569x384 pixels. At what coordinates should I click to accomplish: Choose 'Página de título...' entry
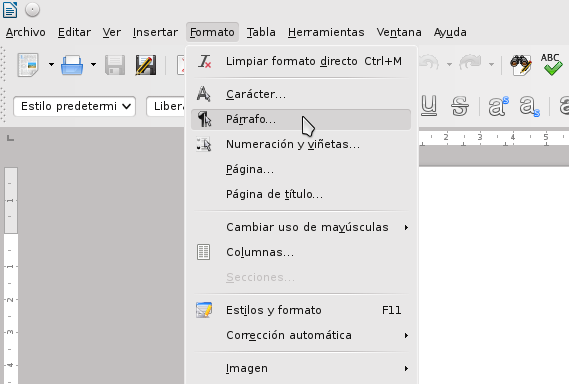pos(301,195)
